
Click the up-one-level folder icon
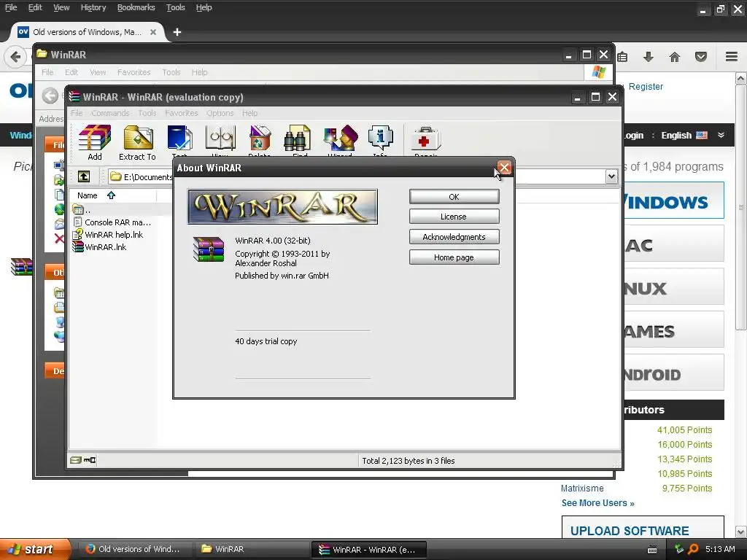(84, 176)
